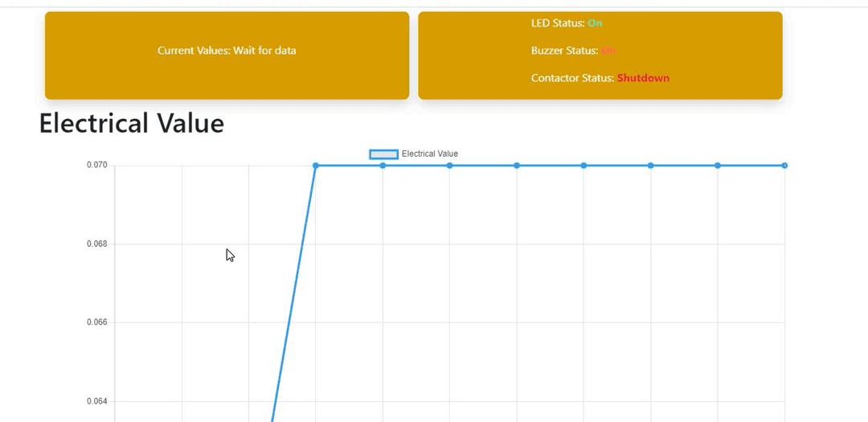The height and width of the screenshot is (422, 868).
Task: Click the Buzzer Status On indicator
Action: [x=608, y=51]
